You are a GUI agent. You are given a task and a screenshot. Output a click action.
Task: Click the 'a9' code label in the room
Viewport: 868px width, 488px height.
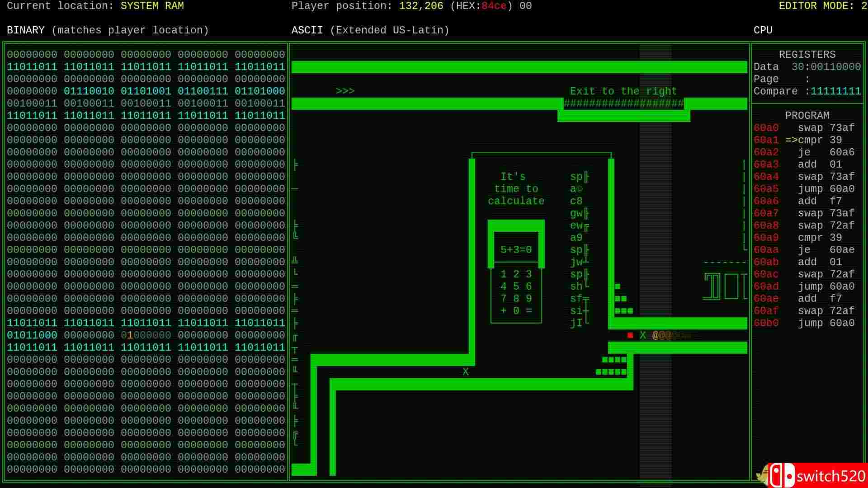point(576,238)
